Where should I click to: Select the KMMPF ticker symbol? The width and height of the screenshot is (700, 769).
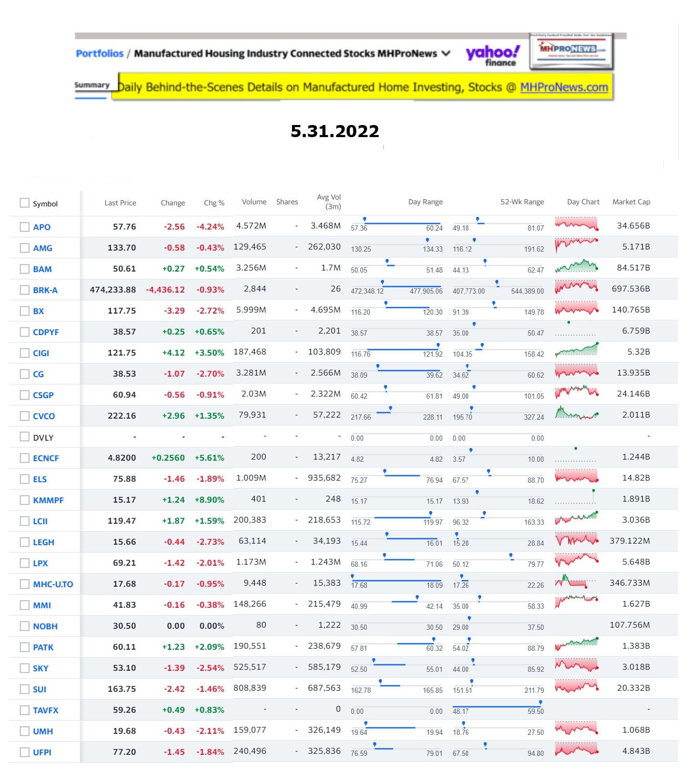48,500
